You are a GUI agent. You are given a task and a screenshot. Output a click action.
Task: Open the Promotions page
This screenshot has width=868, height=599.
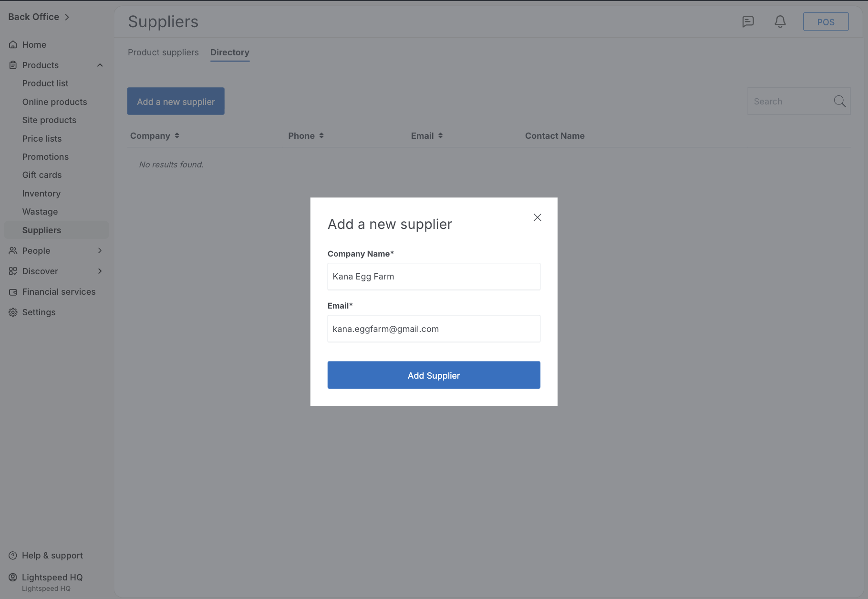click(x=45, y=157)
